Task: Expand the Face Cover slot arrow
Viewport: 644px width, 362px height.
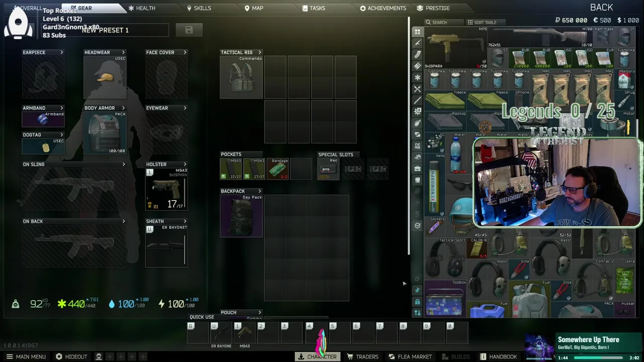Action: point(185,52)
